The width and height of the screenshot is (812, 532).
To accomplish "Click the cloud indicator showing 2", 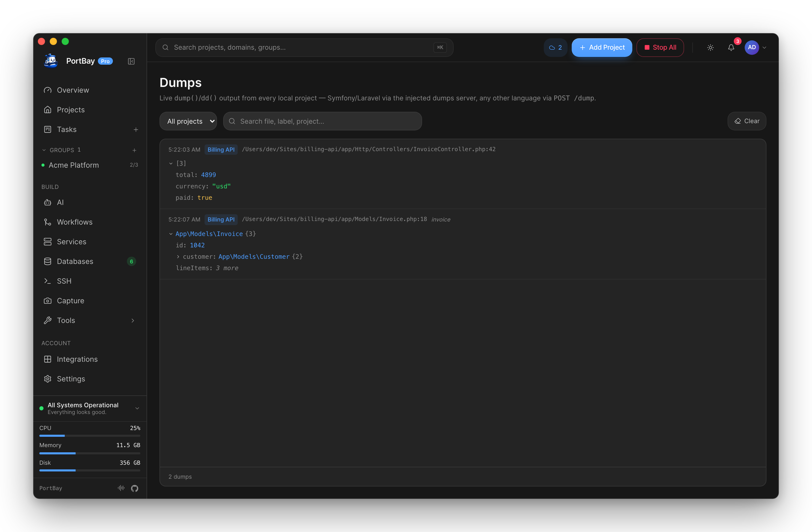I will click(x=555, y=48).
